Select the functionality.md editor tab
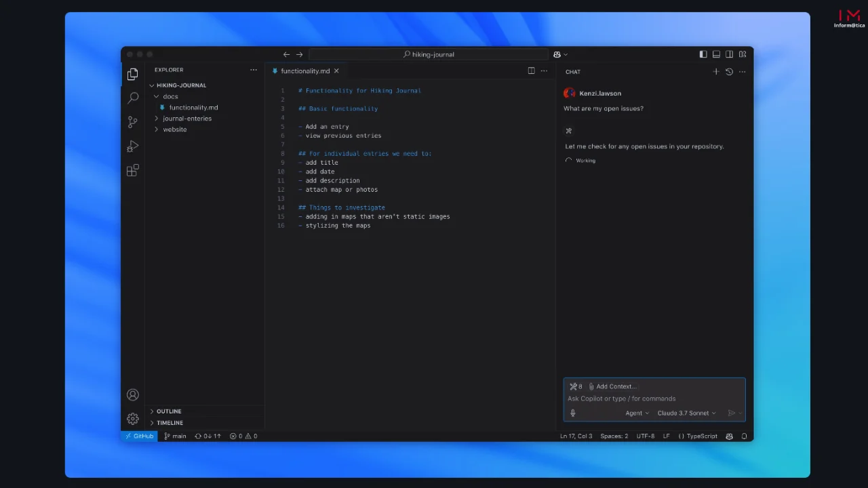Screen dimensions: 868x488 click(x=304, y=70)
